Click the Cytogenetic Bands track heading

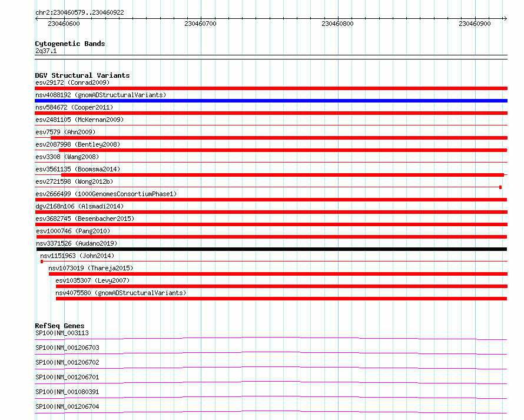click(x=70, y=44)
